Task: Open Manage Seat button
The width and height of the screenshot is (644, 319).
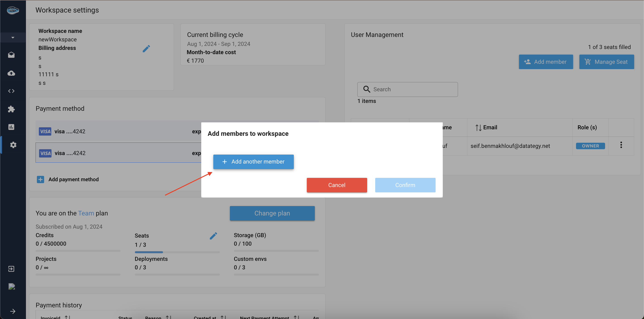Action: click(x=606, y=62)
